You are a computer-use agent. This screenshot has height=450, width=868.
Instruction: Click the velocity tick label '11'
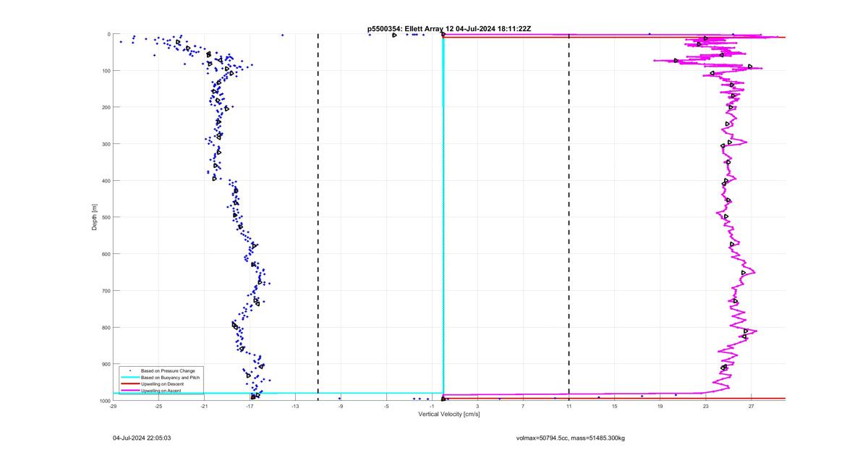[569, 407]
